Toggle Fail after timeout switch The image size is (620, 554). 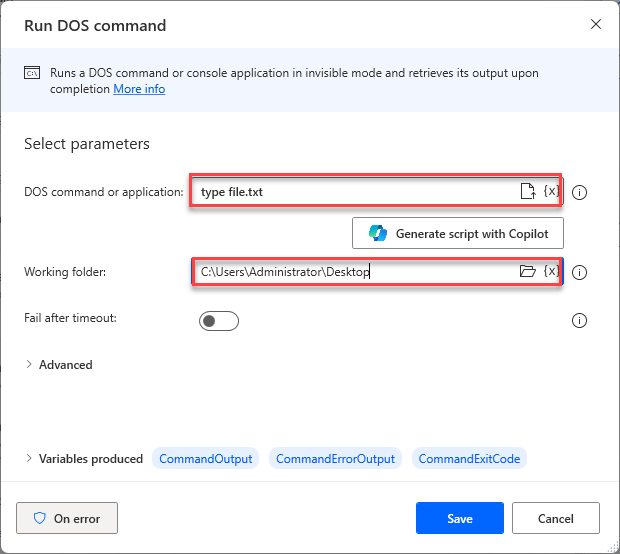[x=219, y=321]
